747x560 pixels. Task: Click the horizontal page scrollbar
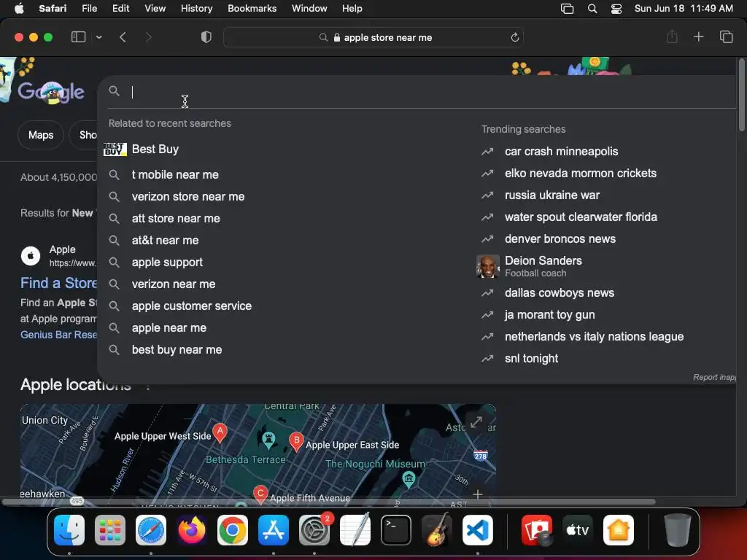pos(329,502)
